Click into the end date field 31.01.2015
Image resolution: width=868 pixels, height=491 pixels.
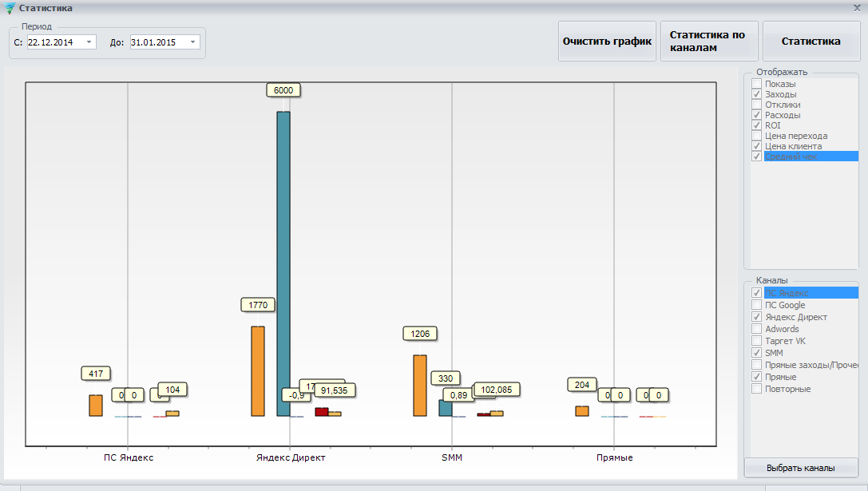pyautogui.click(x=159, y=42)
